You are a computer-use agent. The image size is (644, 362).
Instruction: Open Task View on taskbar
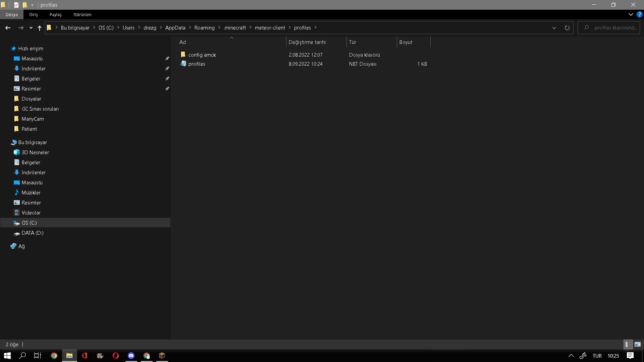pyautogui.click(x=38, y=356)
